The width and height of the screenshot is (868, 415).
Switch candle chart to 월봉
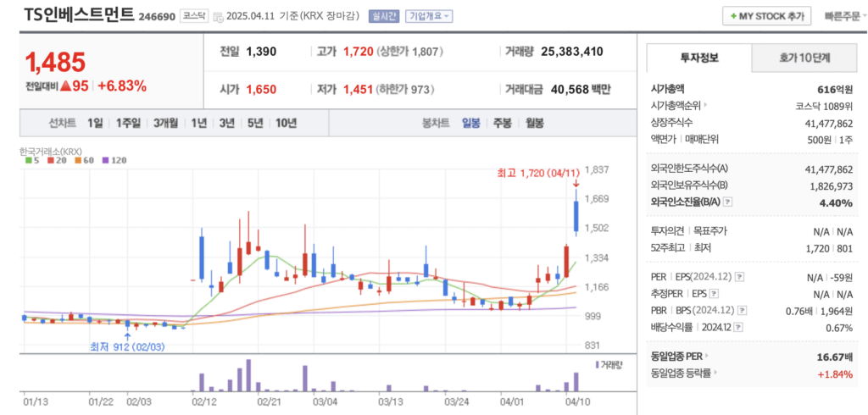[x=534, y=123]
